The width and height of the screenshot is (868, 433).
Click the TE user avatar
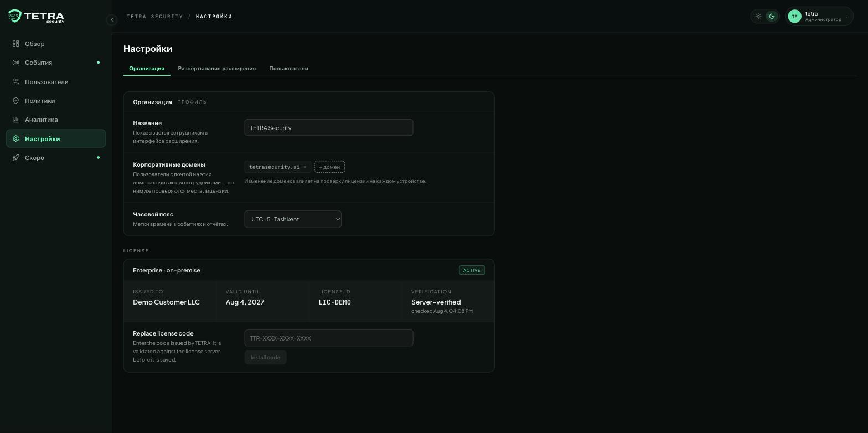click(794, 17)
